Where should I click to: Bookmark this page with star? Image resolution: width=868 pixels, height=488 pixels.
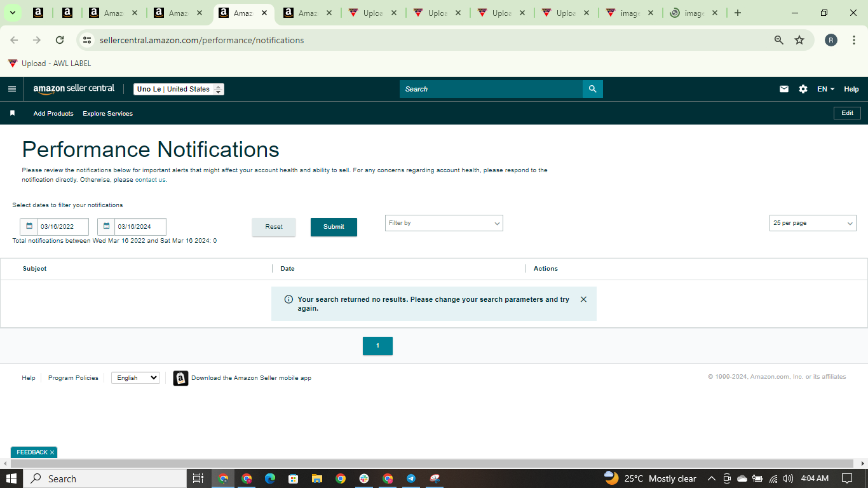799,40
